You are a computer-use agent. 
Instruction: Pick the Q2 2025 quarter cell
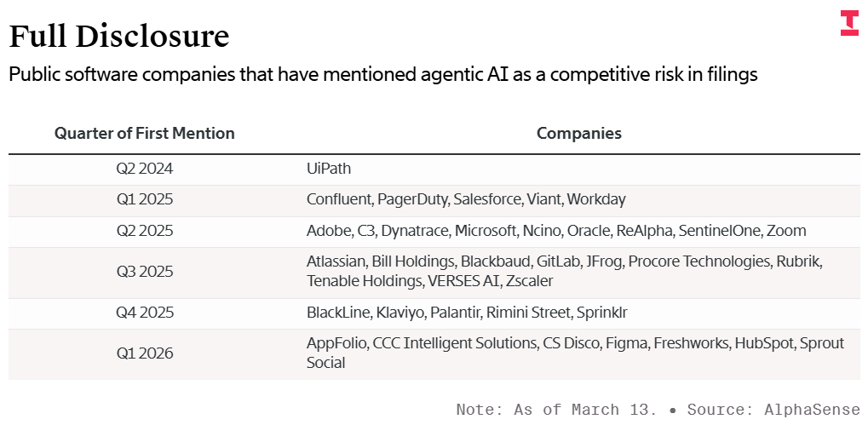[145, 231]
